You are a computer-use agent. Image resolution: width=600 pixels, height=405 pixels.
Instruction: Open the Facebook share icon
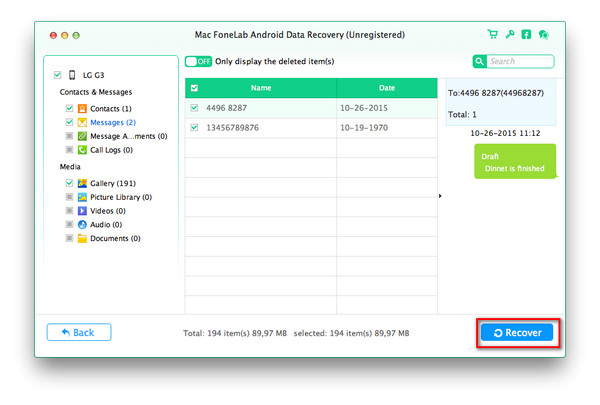click(x=526, y=35)
